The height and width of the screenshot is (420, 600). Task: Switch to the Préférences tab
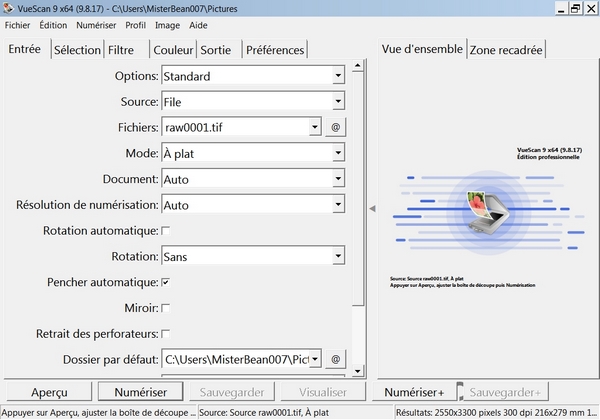click(275, 50)
